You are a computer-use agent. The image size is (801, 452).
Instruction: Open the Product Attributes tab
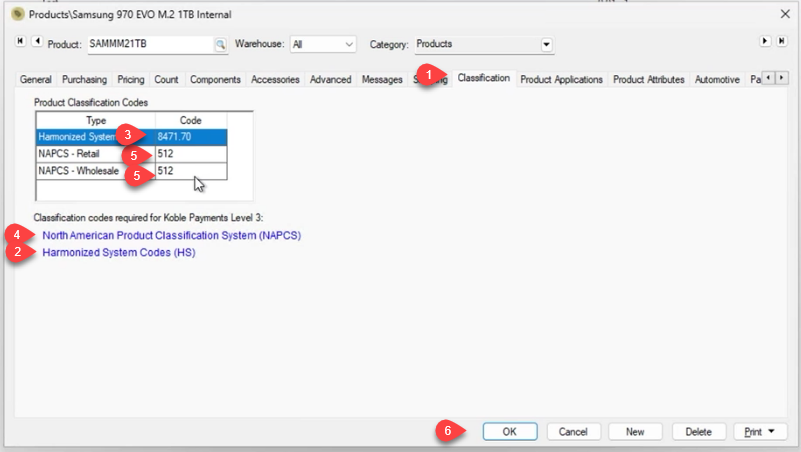(x=648, y=80)
